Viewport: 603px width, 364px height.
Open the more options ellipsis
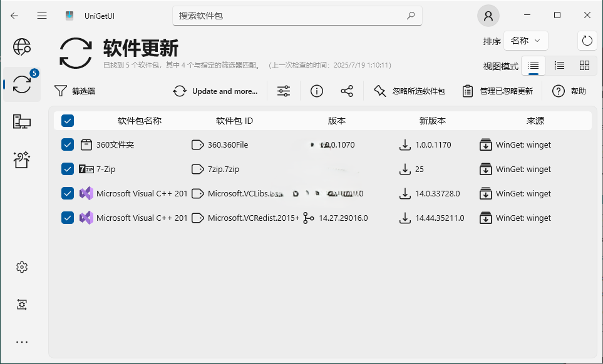tap(22, 342)
